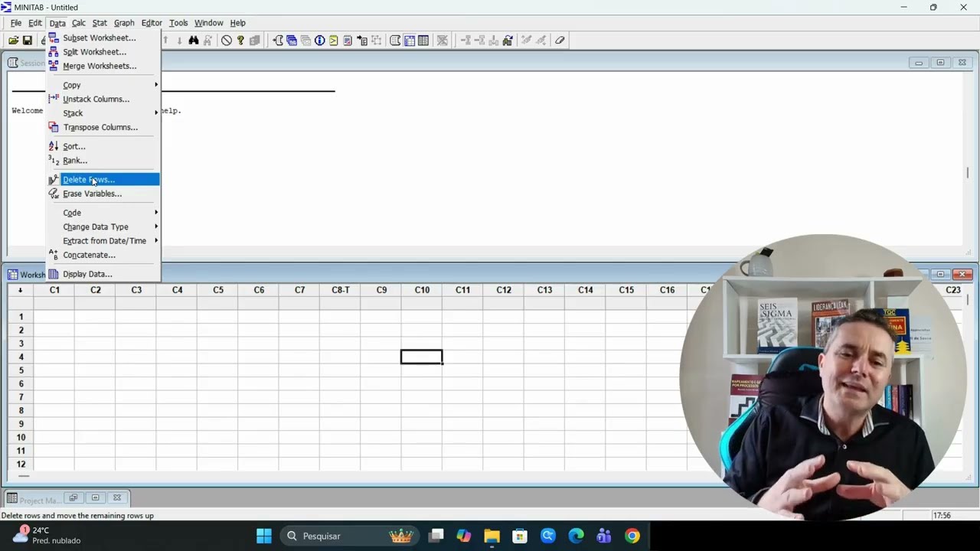Select Display Data menu entry
980x551 pixels.
tap(103, 274)
